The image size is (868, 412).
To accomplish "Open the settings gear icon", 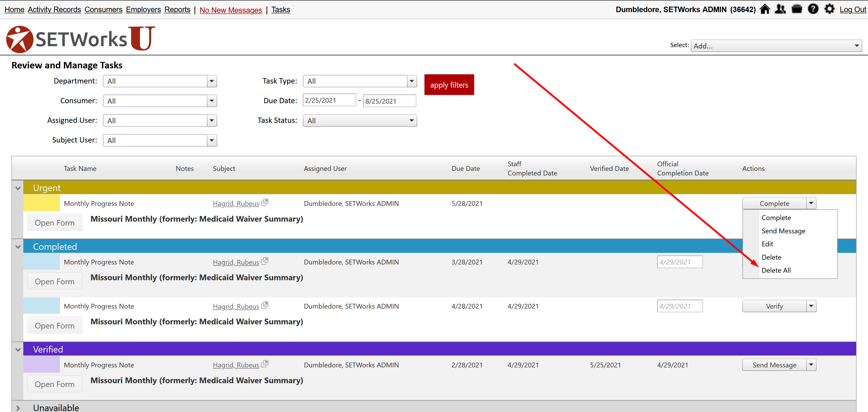I will 829,9.
